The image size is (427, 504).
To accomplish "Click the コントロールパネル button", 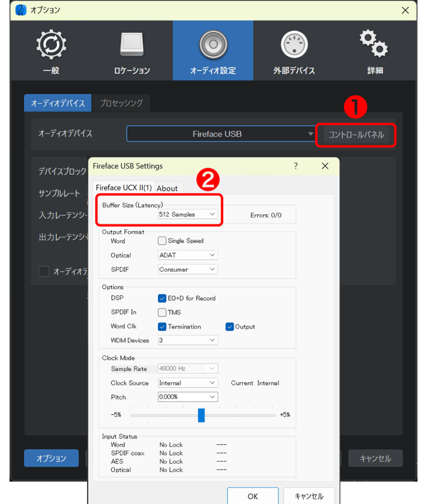I will click(x=356, y=135).
